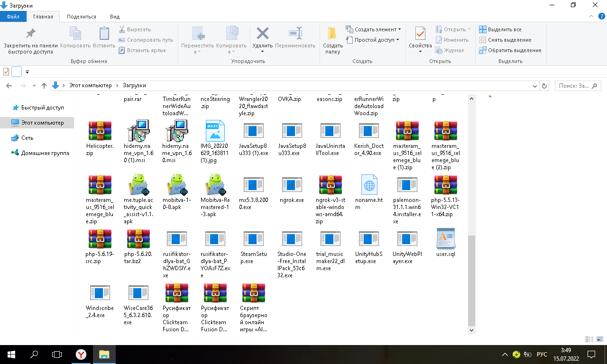Open the user.sql file icon
The image size is (607, 364).
pyautogui.click(x=446, y=239)
